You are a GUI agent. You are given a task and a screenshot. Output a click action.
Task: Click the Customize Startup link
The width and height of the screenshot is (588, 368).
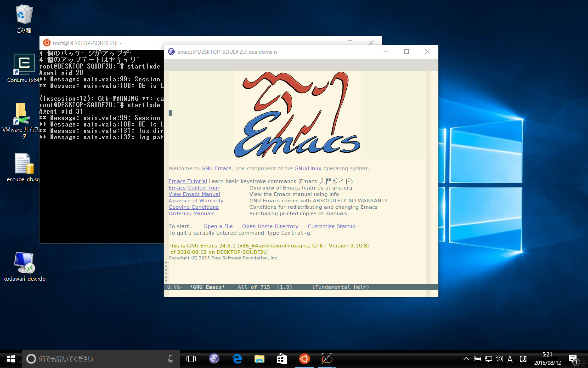[332, 226]
